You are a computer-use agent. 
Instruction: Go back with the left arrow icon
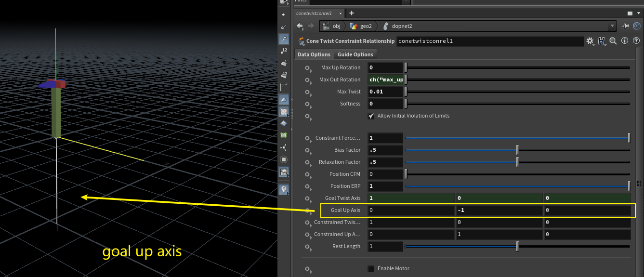pos(300,26)
